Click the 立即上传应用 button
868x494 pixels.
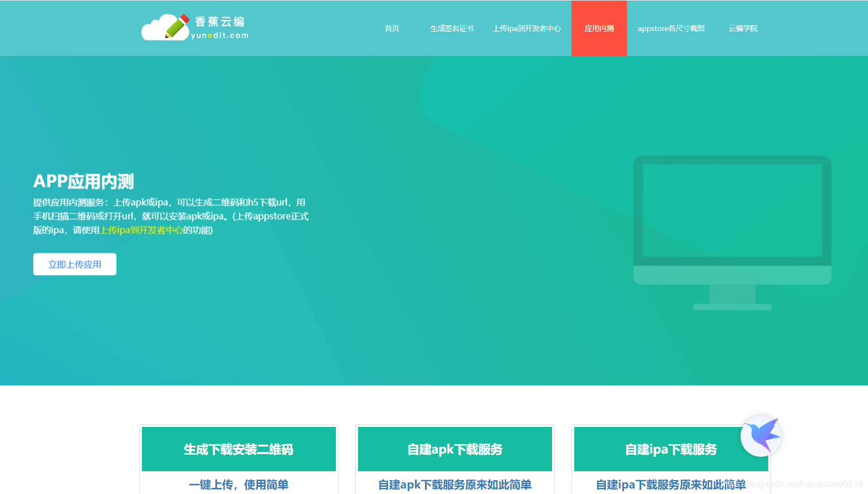pos(75,264)
